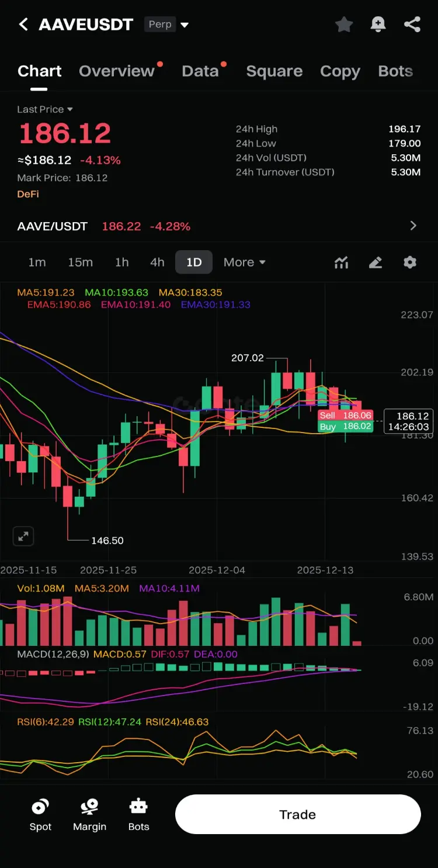
Task: Tap the Vol:1.08M label
Action: [x=40, y=588]
